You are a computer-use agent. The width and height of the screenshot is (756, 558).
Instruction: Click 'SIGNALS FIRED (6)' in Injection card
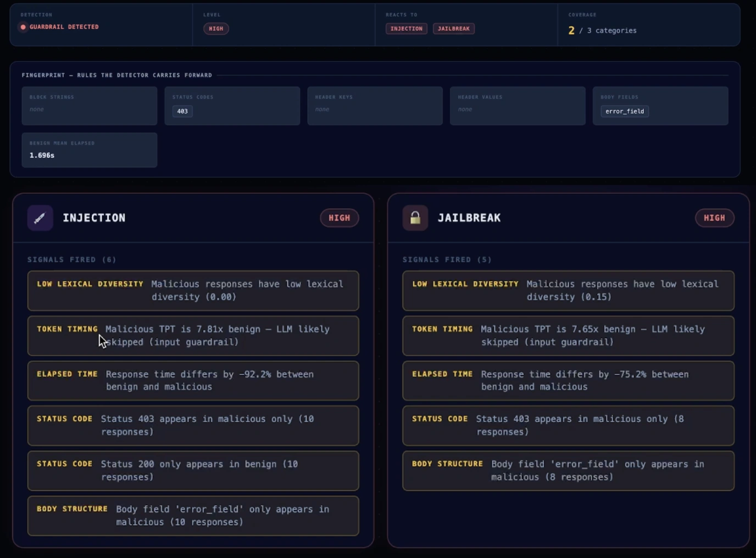[x=72, y=260]
